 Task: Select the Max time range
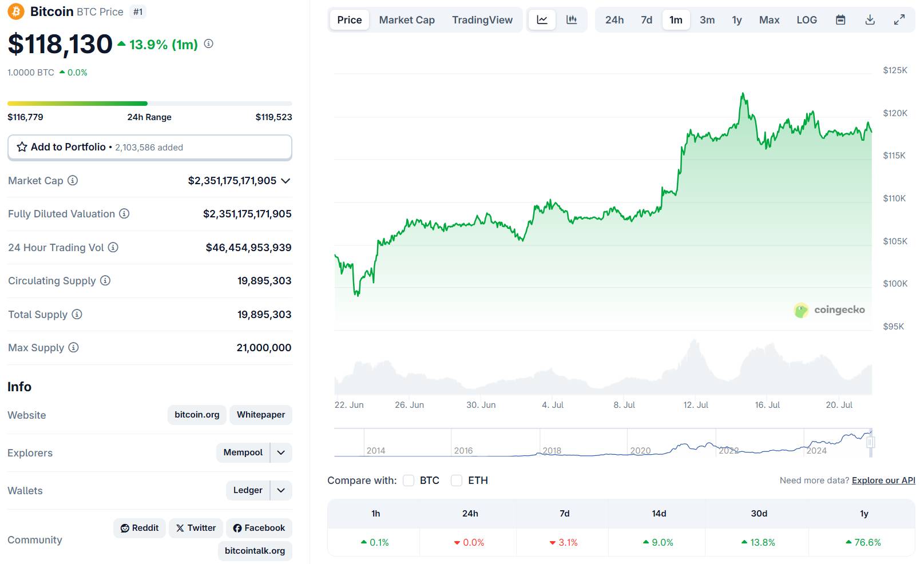tap(770, 20)
